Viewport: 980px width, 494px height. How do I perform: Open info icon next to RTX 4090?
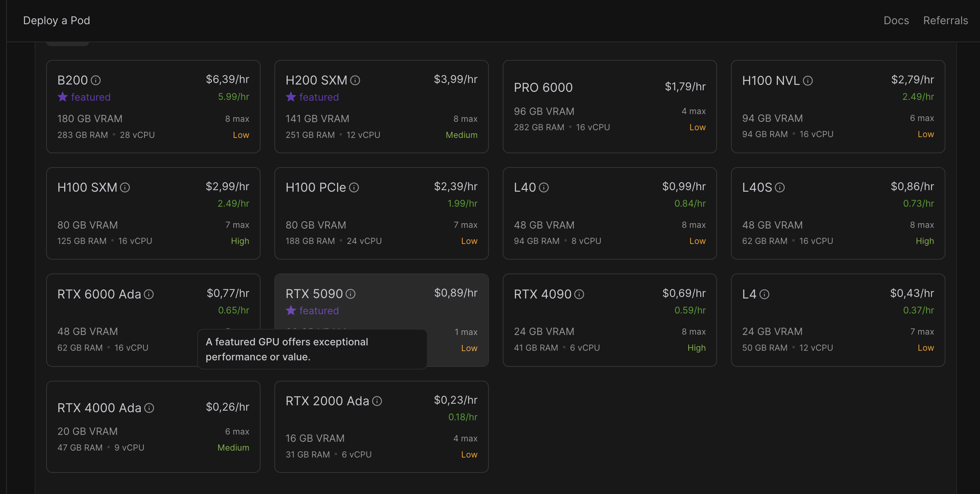point(579,294)
